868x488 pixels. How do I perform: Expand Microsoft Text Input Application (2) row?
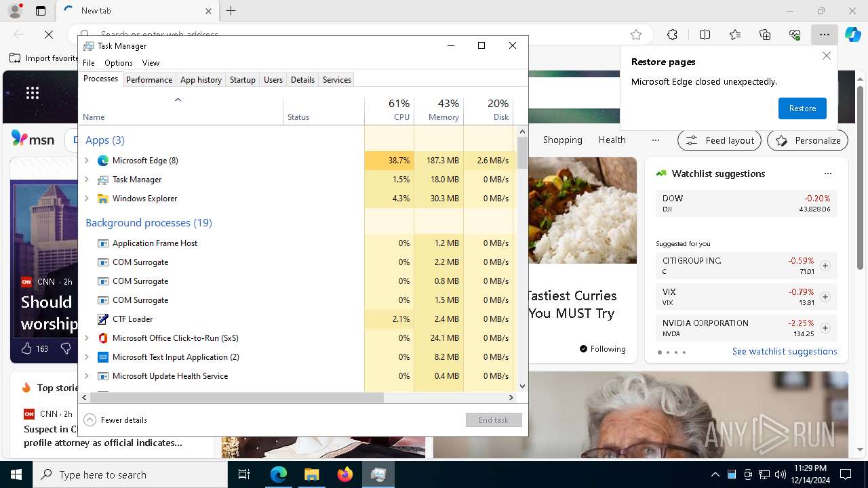(86, 357)
